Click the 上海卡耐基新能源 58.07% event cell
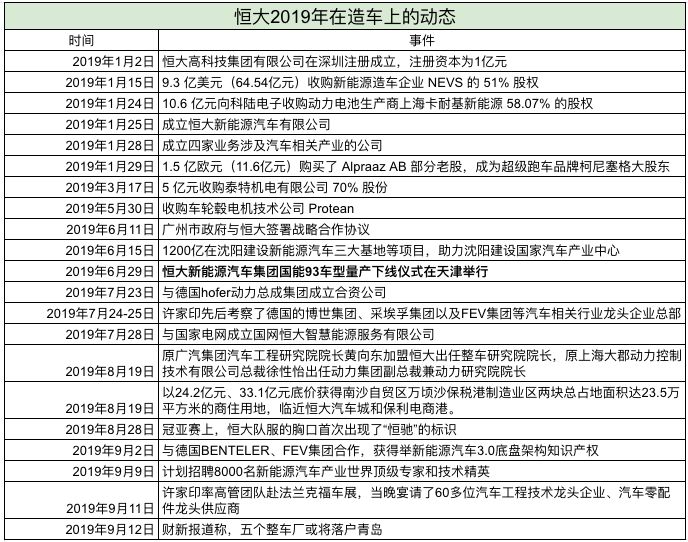This screenshot has width=688, height=542. point(421,104)
